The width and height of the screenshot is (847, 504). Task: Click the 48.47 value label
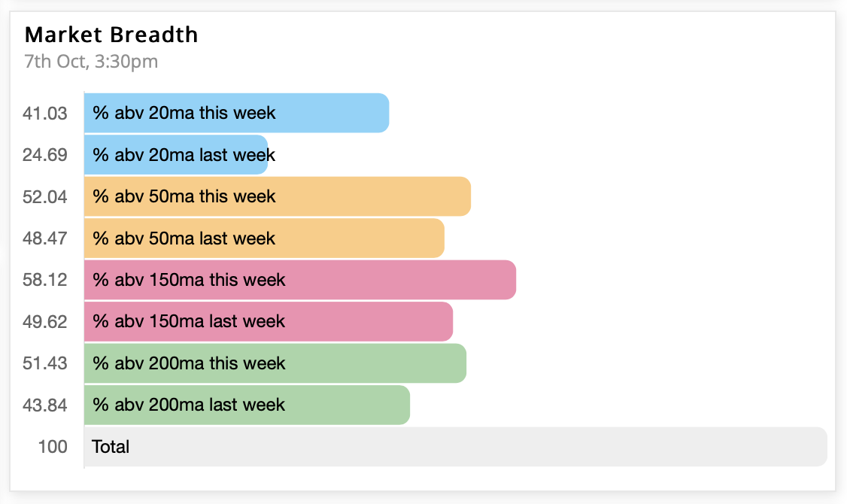click(x=45, y=238)
